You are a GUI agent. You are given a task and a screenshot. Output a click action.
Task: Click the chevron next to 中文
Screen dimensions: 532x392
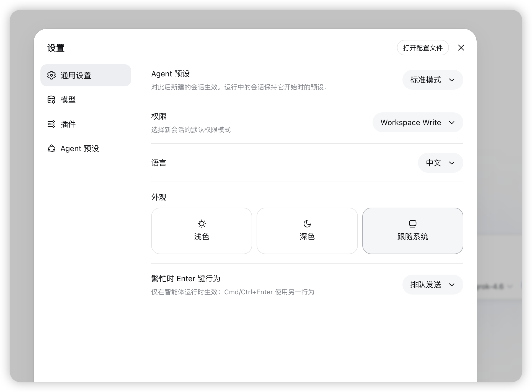coord(452,163)
